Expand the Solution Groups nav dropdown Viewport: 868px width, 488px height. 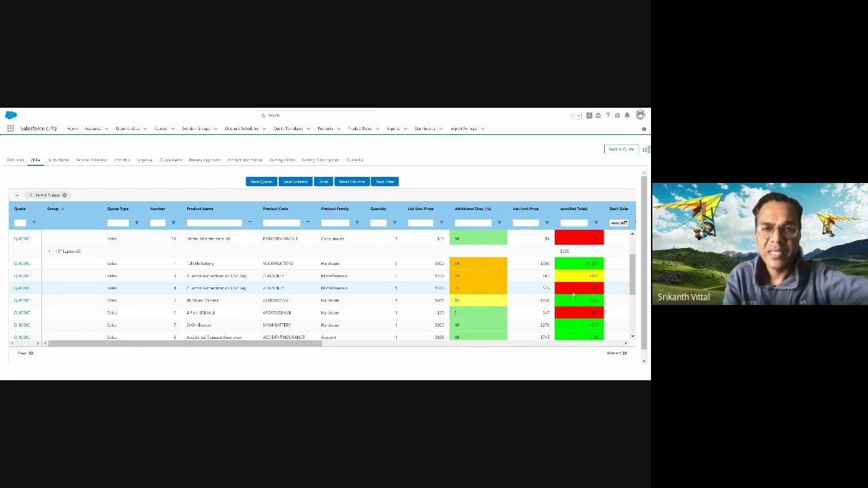[x=216, y=129]
